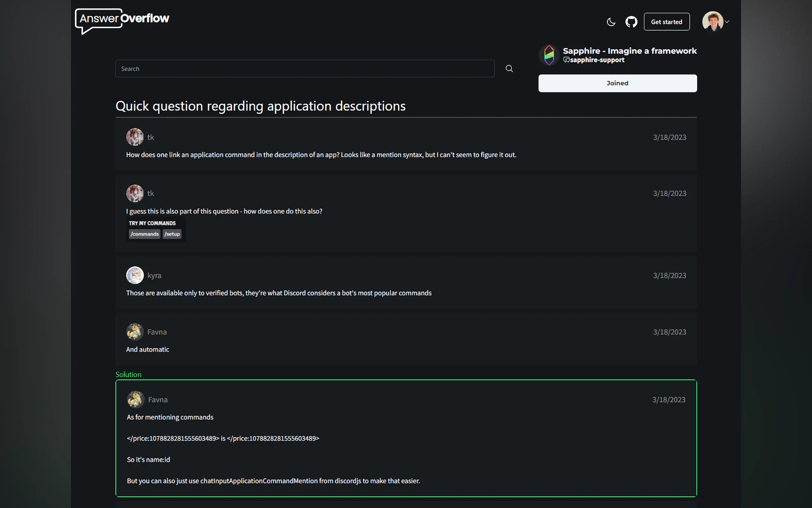This screenshot has height=508, width=812.
Task: Open kyra's avatar
Action: tap(135, 275)
